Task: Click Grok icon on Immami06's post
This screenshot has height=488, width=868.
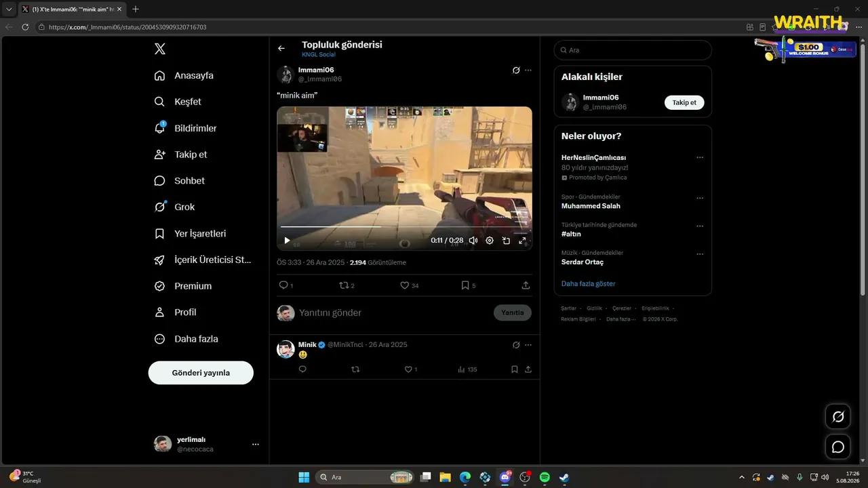Action: [x=516, y=70]
